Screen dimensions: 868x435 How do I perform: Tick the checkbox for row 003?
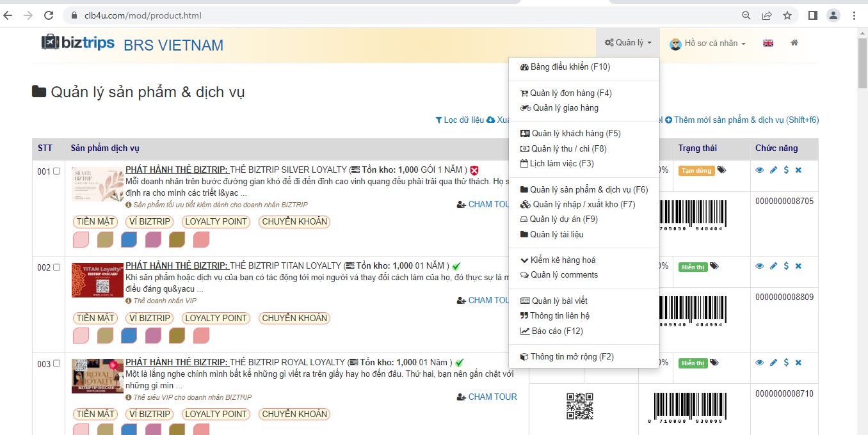tap(56, 364)
